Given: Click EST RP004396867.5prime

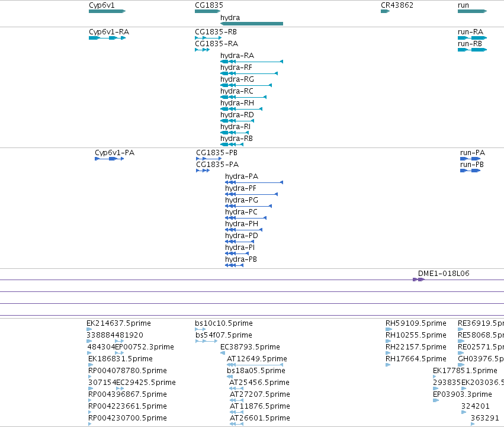Looking at the screenshot, I should (90, 400).
